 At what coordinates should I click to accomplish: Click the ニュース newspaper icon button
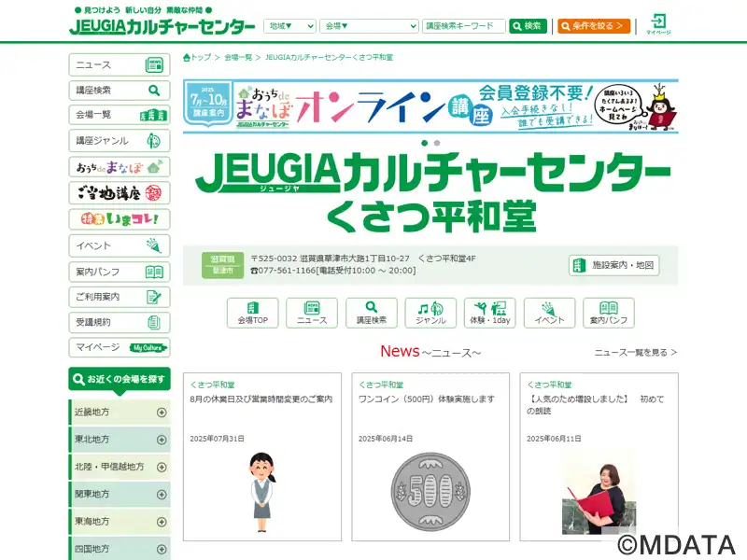312,313
